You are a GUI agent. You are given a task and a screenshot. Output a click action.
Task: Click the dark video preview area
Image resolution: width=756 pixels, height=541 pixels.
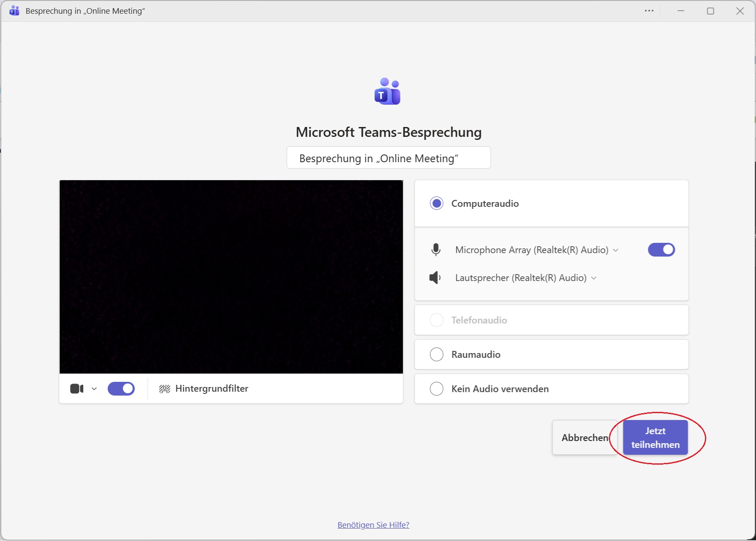tap(231, 277)
